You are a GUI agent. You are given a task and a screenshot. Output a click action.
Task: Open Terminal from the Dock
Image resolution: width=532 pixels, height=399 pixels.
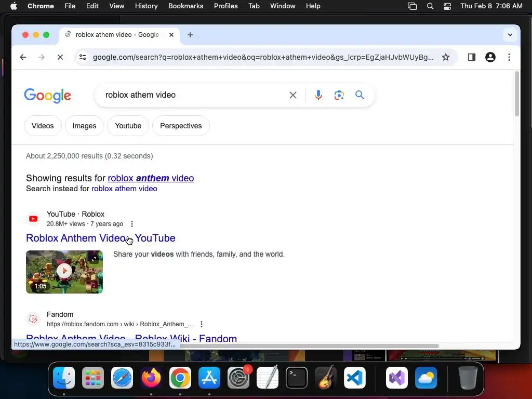pyautogui.click(x=297, y=378)
